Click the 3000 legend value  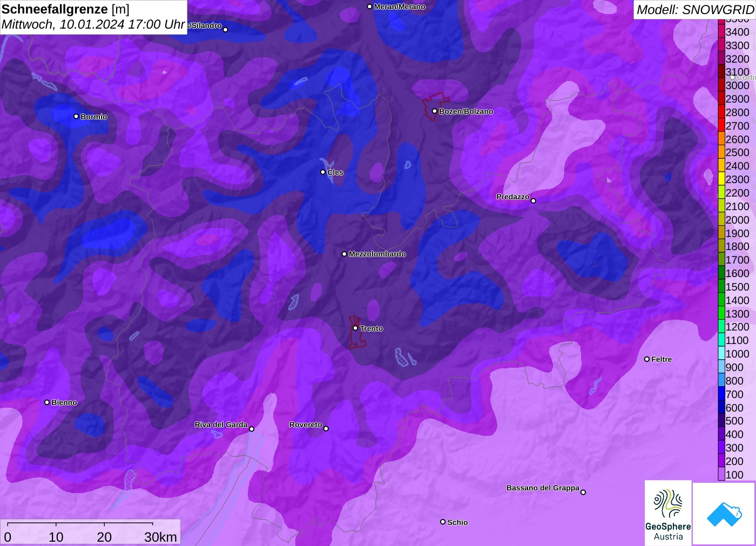coord(738,85)
